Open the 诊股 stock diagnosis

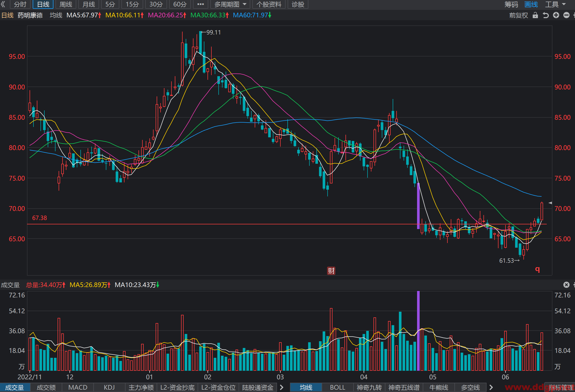click(298, 4)
